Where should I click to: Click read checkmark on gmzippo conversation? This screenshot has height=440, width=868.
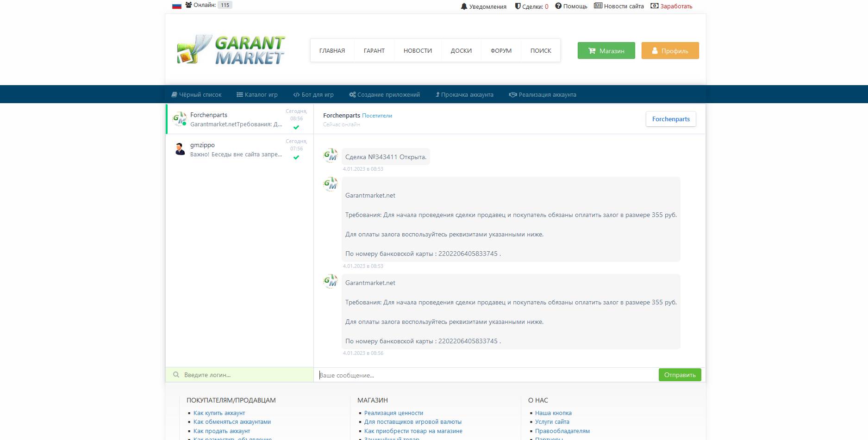click(296, 157)
